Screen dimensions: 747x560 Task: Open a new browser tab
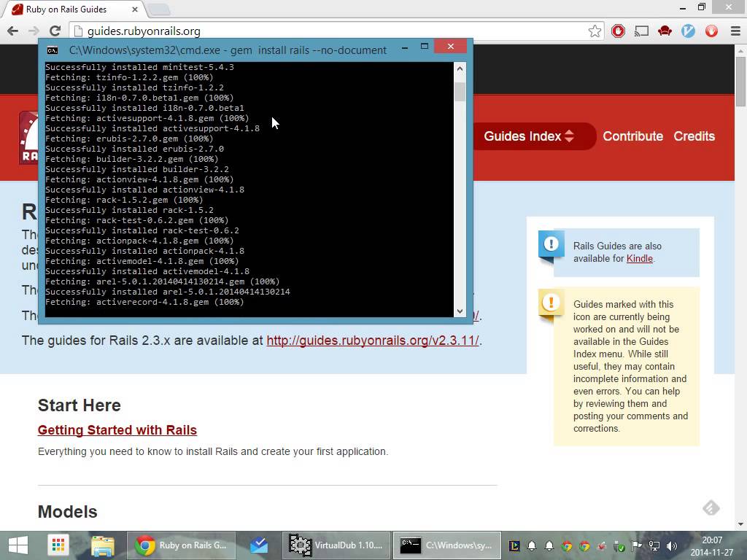click(x=158, y=9)
